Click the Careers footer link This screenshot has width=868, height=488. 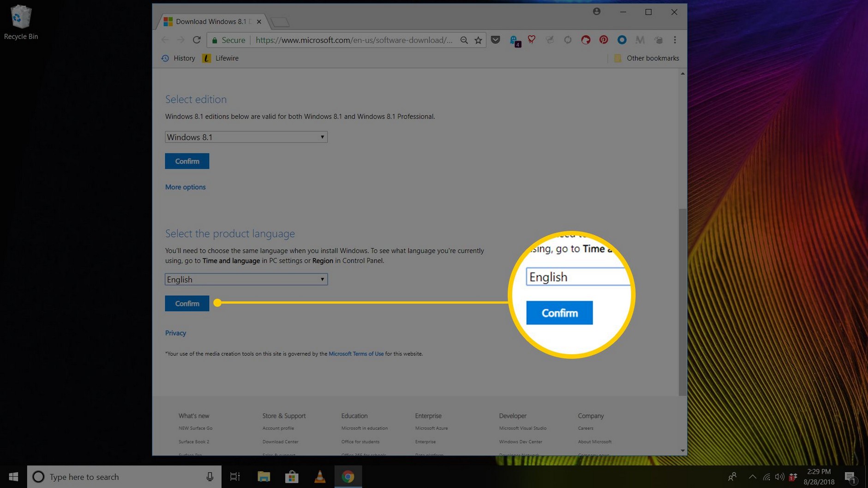585,428
